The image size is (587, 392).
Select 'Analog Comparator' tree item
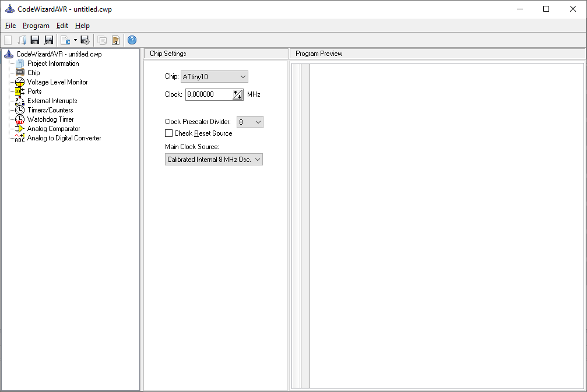click(54, 129)
